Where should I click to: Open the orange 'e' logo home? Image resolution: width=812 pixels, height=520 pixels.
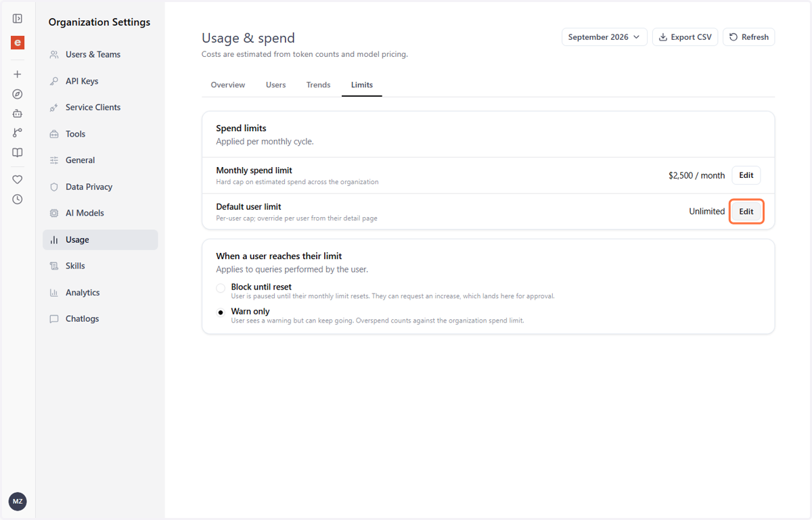click(18, 43)
